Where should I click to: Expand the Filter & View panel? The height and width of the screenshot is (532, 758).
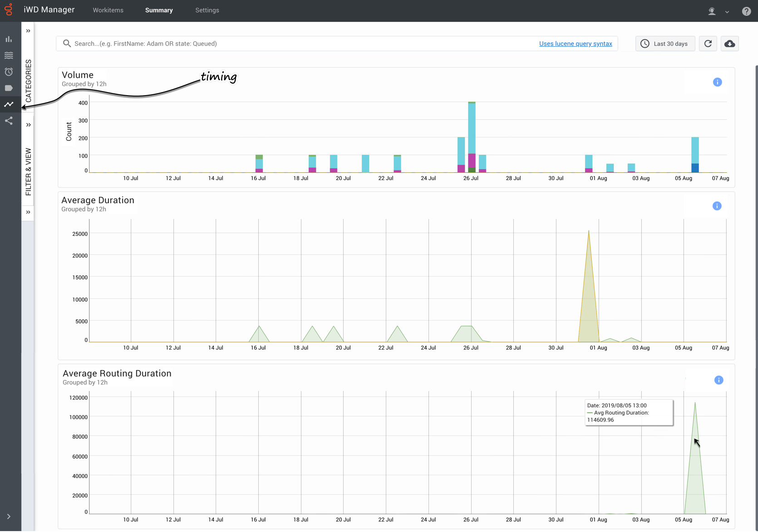[x=28, y=125]
